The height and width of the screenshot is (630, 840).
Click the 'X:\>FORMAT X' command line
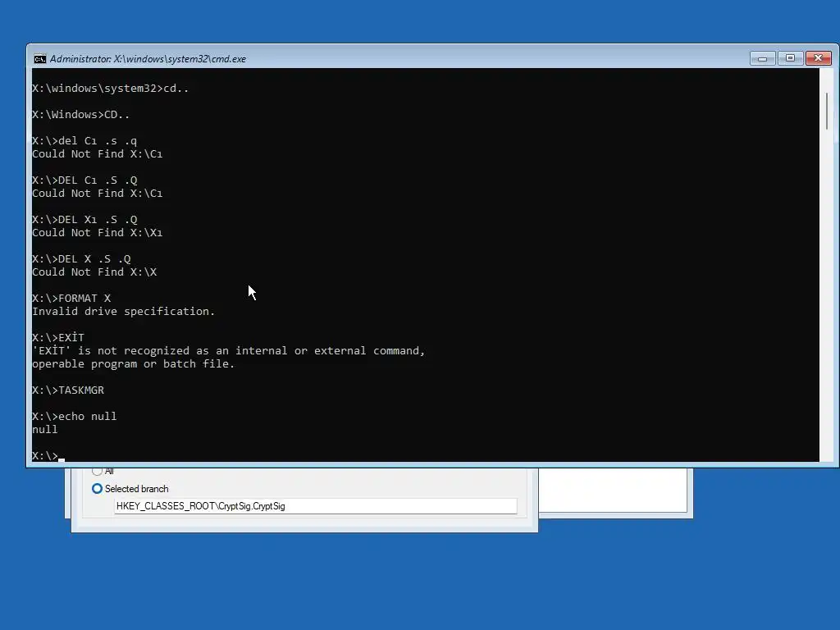click(71, 299)
